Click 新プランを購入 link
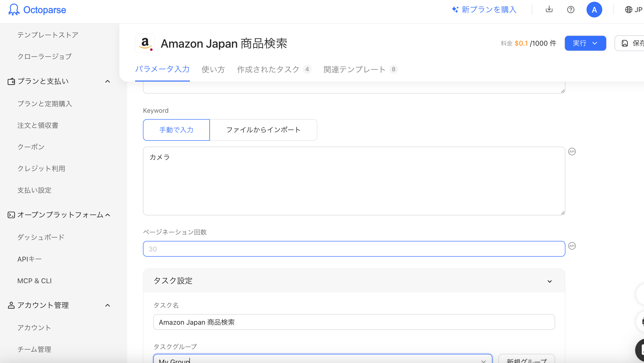The image size is (644, 363). [x=484, y=10]
